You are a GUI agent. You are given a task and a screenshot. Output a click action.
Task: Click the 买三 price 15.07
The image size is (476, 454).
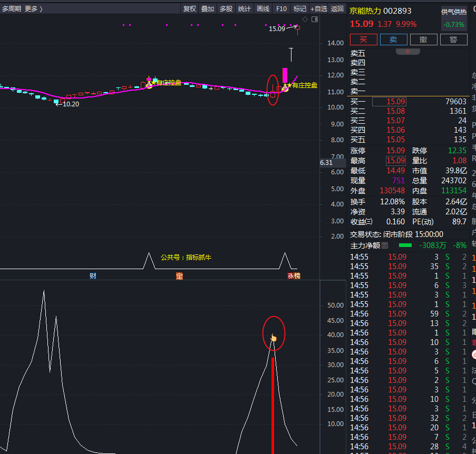pyautogui.click(x=395, y=121)
